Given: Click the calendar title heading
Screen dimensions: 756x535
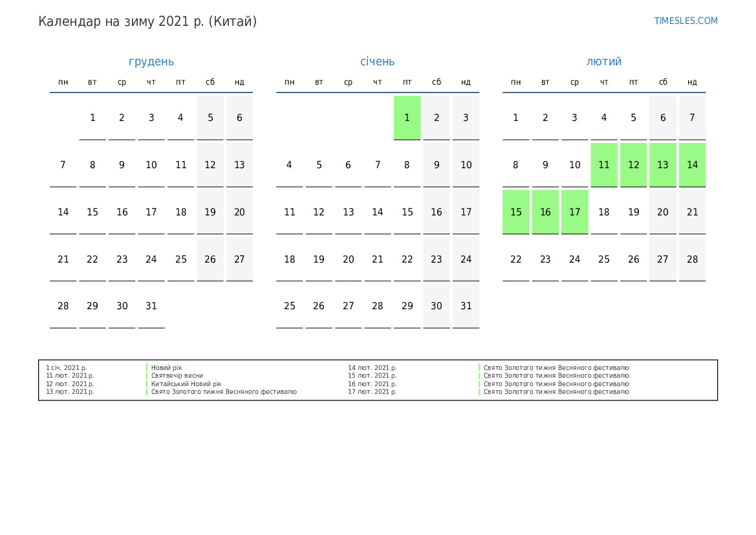Looking at the screenshot, I should pos(147,21).
